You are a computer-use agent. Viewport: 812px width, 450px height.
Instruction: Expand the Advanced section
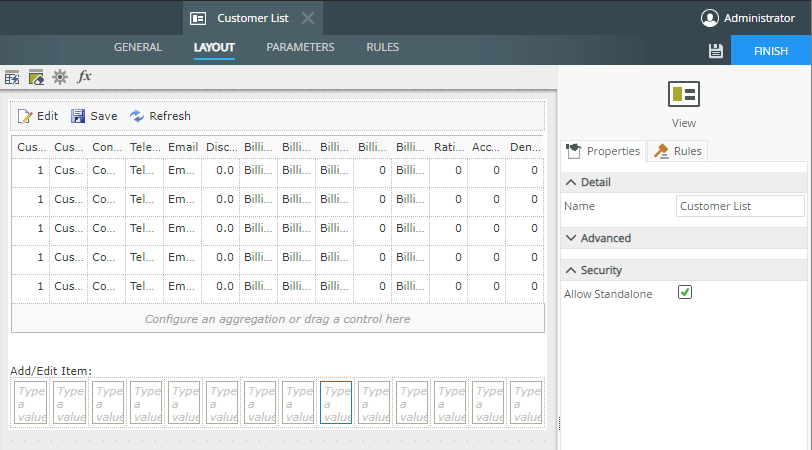click(571, 239)
